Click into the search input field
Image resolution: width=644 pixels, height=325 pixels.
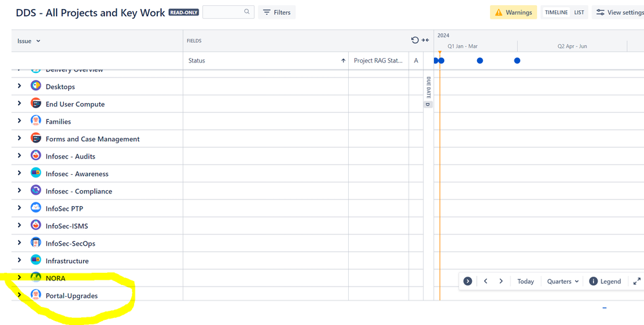coord(228,12)
